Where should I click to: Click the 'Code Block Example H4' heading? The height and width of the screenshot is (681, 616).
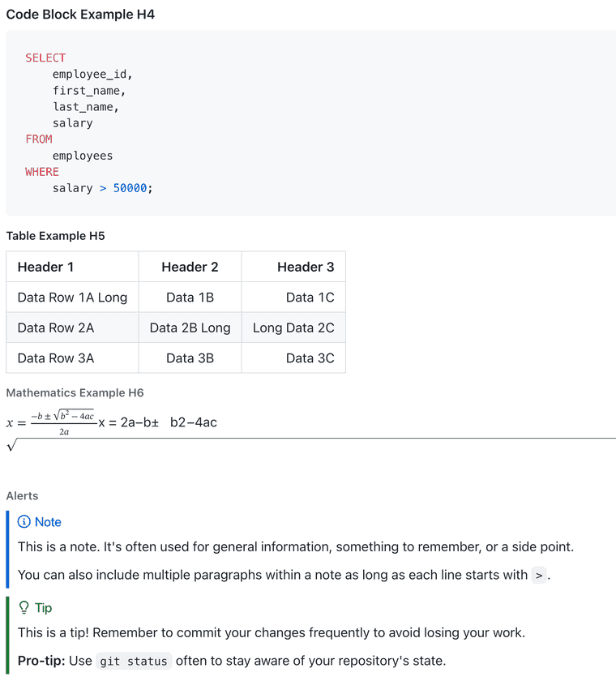coord(80,15)
